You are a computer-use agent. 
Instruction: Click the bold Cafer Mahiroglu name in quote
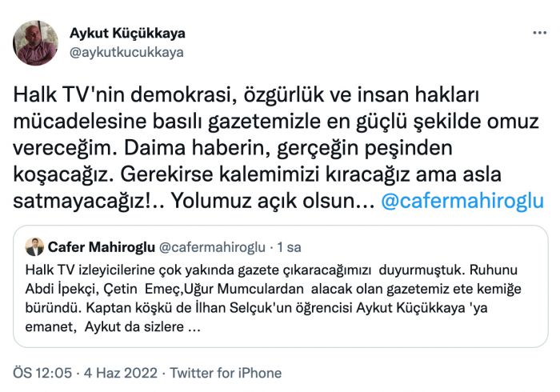point(101,246)
